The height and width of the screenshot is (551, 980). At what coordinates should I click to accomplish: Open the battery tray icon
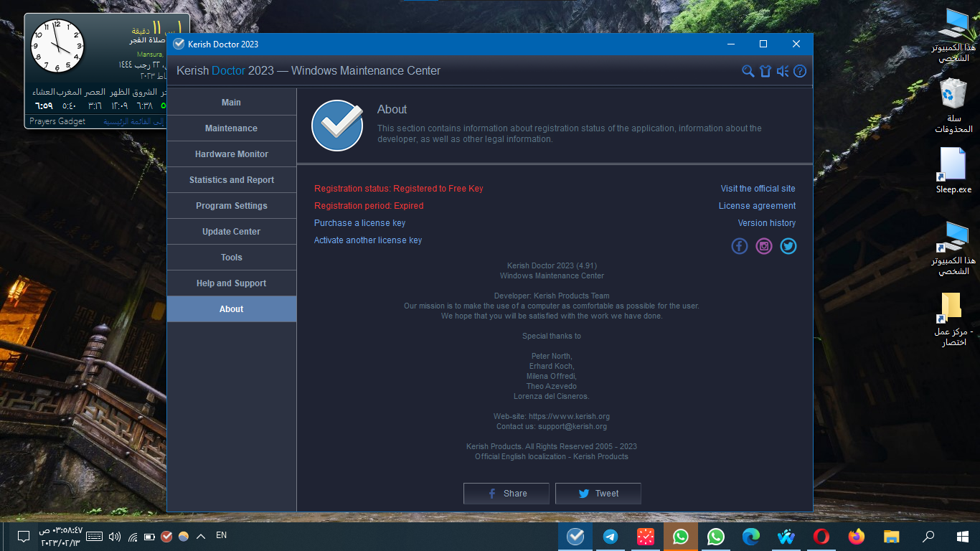click(x=149, y=536)
